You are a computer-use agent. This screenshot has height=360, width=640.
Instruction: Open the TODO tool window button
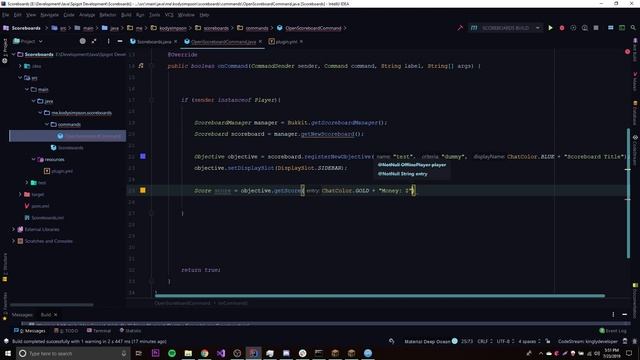click(66, 331)
